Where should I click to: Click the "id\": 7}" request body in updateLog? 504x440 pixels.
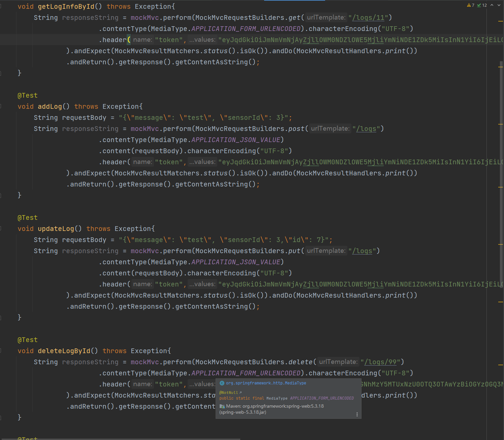pyautogui.click(x=309, y=240)
